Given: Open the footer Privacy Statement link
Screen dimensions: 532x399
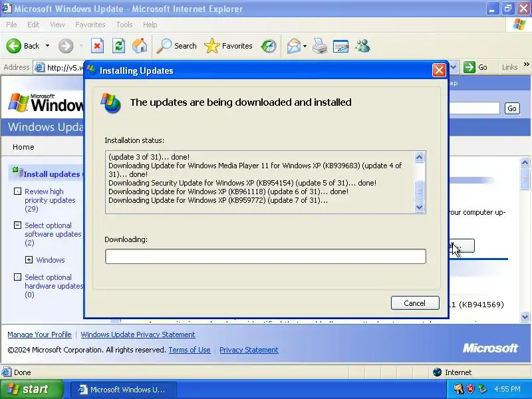Looking at the screenshot, I should point(249,350).
